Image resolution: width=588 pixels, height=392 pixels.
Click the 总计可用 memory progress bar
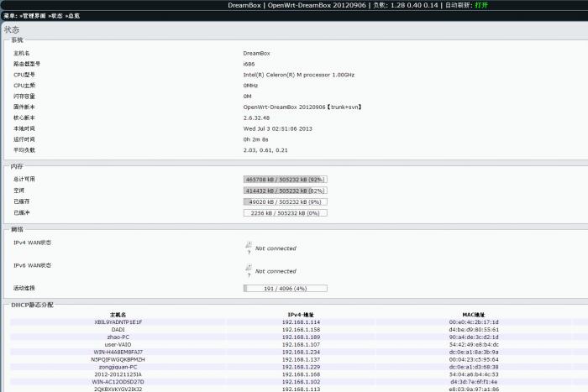pos(285,179)
